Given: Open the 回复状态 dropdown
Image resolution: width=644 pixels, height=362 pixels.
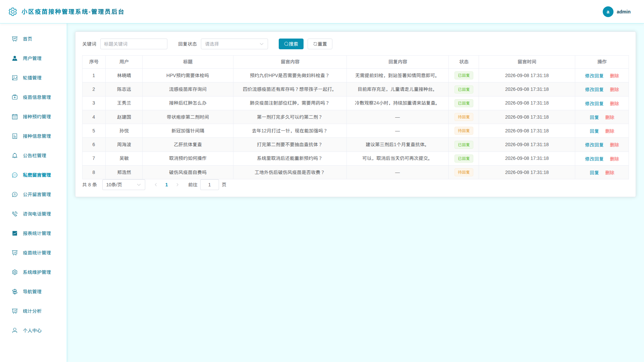Looking at the screenshot, I should tap(234, 44).
